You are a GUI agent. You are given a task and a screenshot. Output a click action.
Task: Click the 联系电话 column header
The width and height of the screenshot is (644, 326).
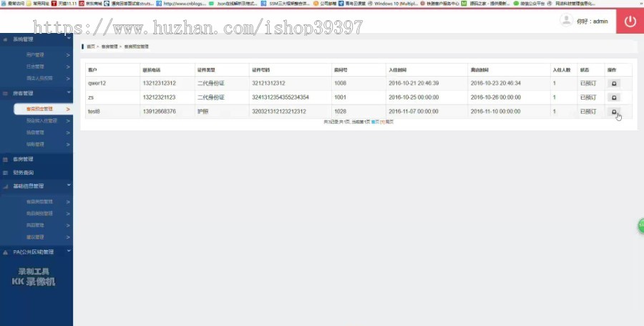pos(152,70)
